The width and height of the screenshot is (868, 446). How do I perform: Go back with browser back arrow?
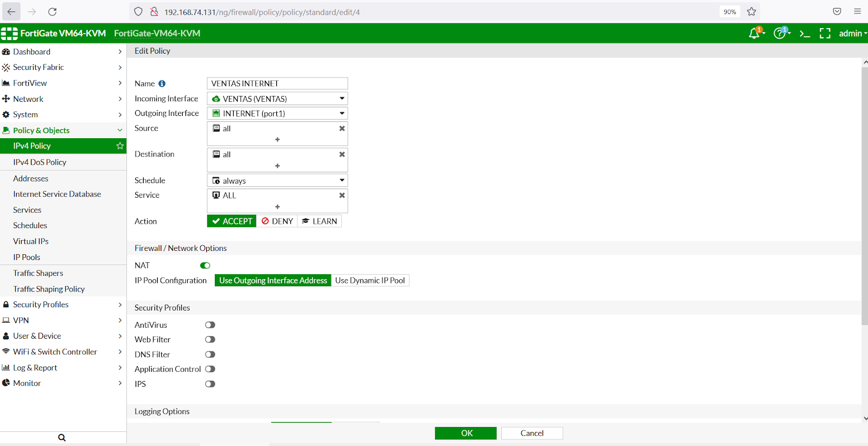tap(11, 11)
